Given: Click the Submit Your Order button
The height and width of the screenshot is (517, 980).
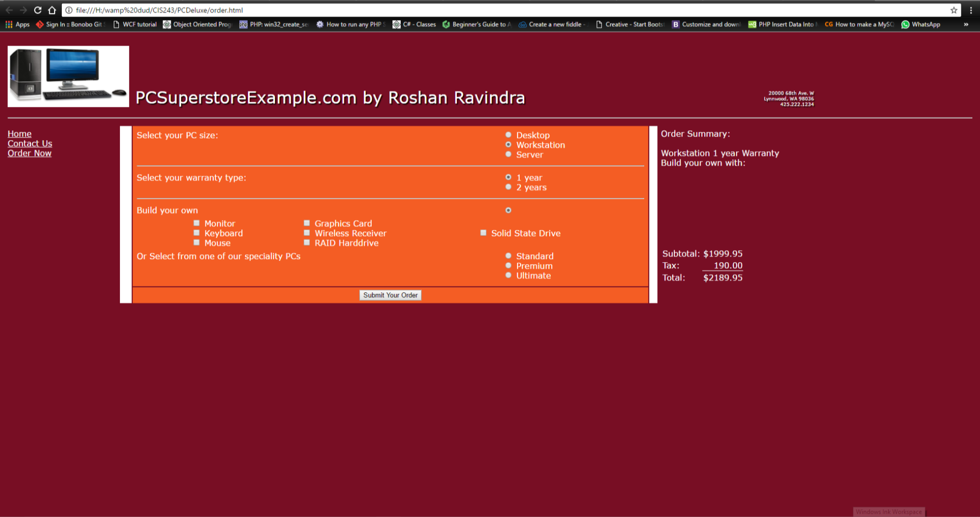Looking at the screenshot, I should point(390,295).
